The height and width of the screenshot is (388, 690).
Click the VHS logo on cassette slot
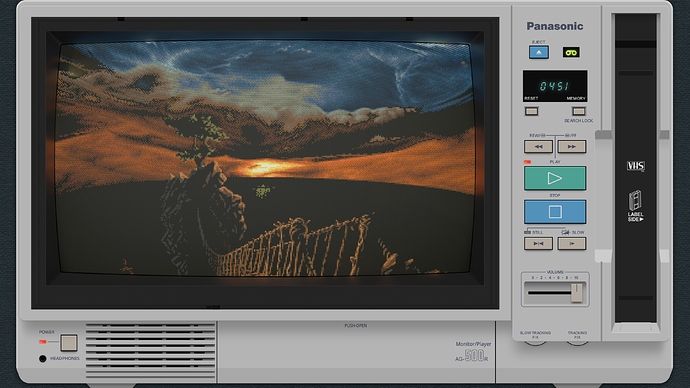[635, 166]
